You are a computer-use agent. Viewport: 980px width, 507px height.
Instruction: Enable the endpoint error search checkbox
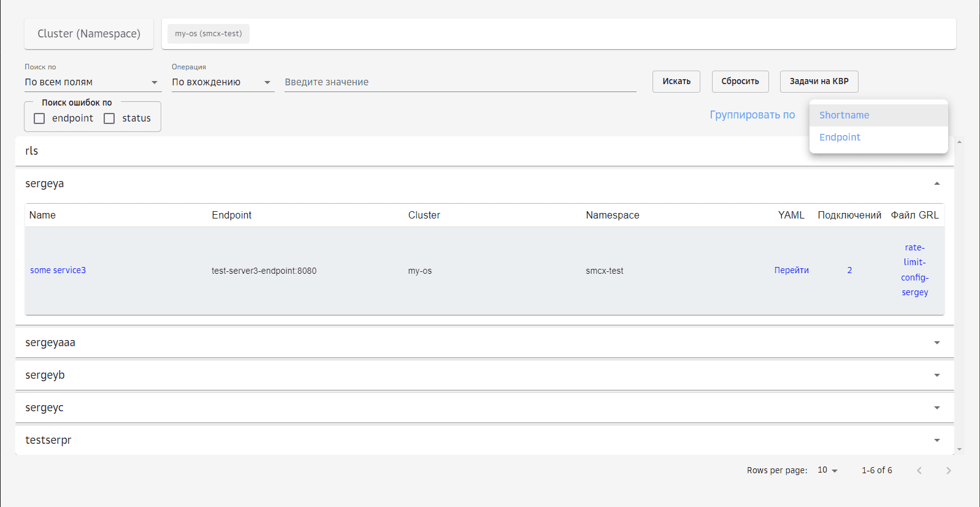pyautogui.click(x=40, y=118)
